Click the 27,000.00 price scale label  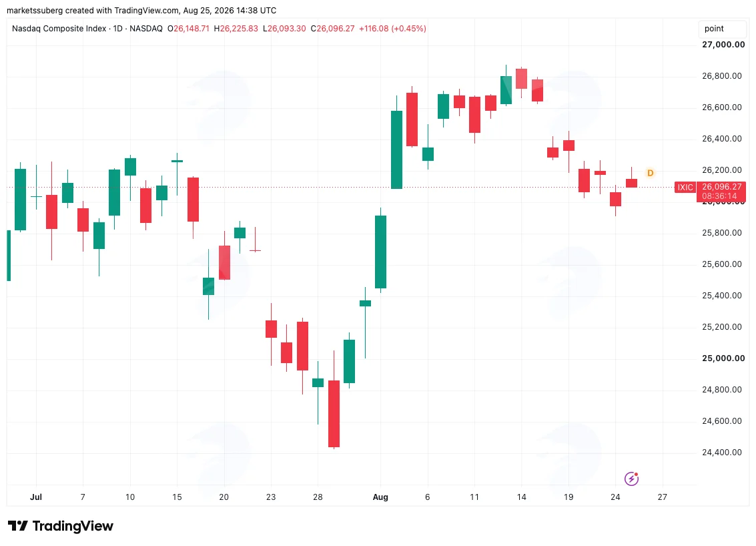pos(723,44)
